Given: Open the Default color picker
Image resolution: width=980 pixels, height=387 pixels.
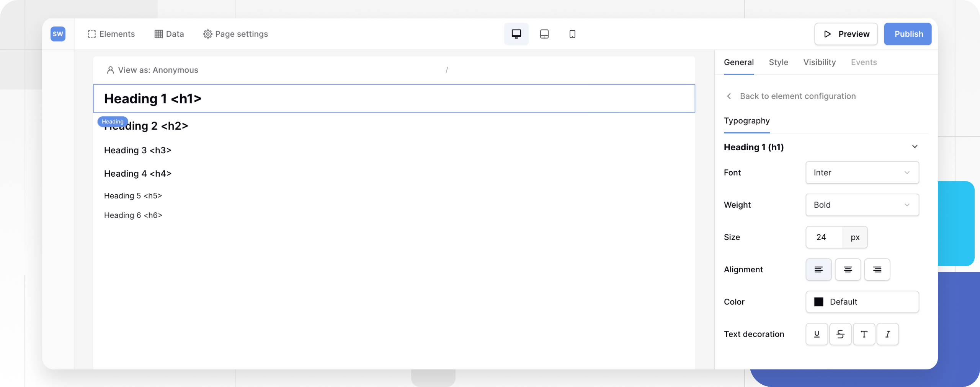Looking at the screenshot, I should (862, 302).
